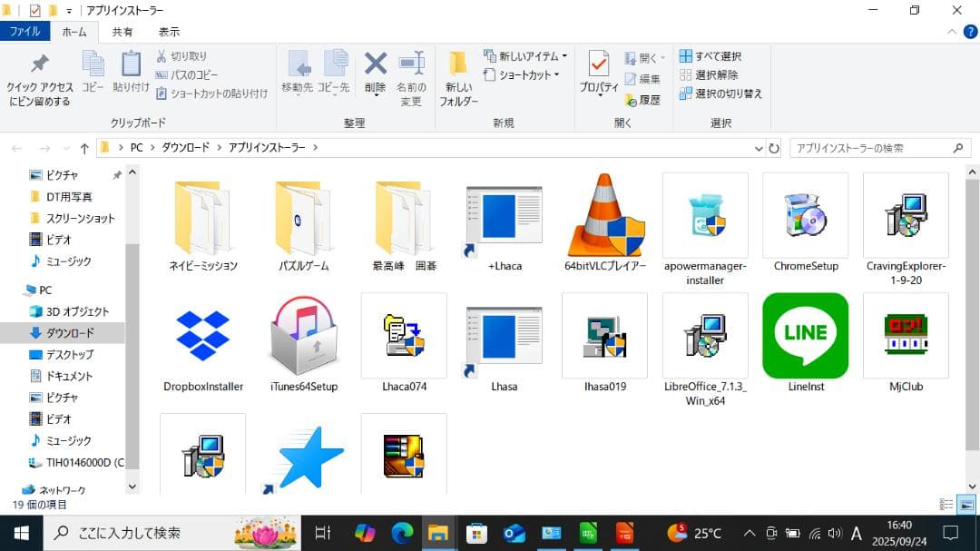Click 選択の切り替え (Invert selection)

720,93
